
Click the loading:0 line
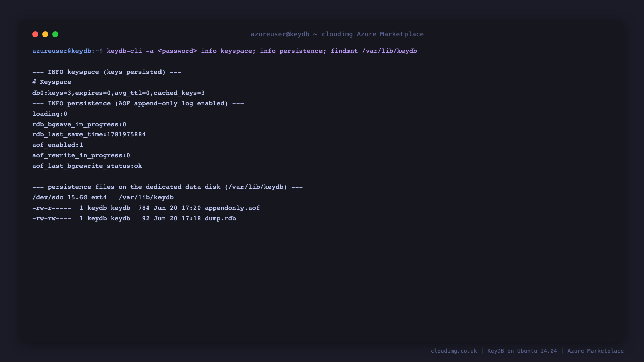50,114
